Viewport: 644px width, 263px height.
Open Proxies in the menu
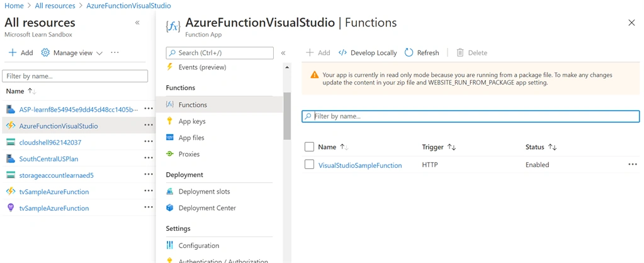coord(189,155)
